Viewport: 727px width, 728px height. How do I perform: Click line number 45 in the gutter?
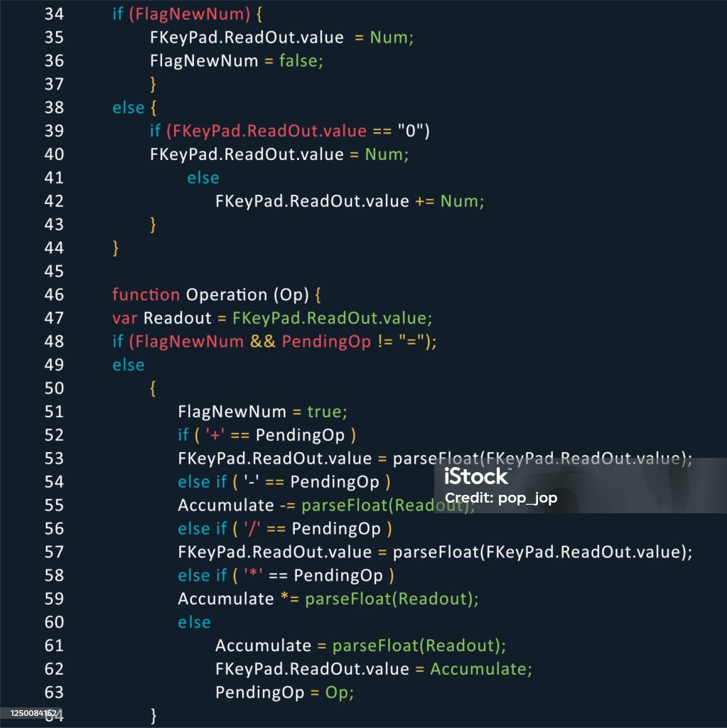click(54, 271)
